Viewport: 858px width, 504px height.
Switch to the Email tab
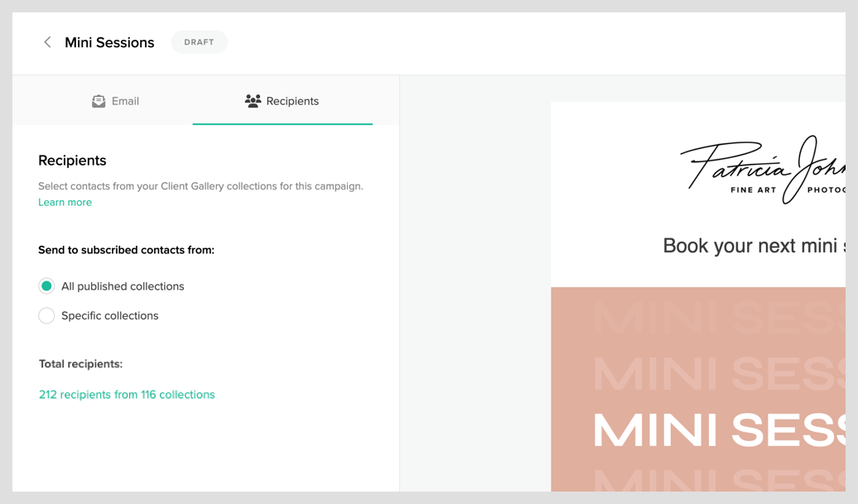116,100
